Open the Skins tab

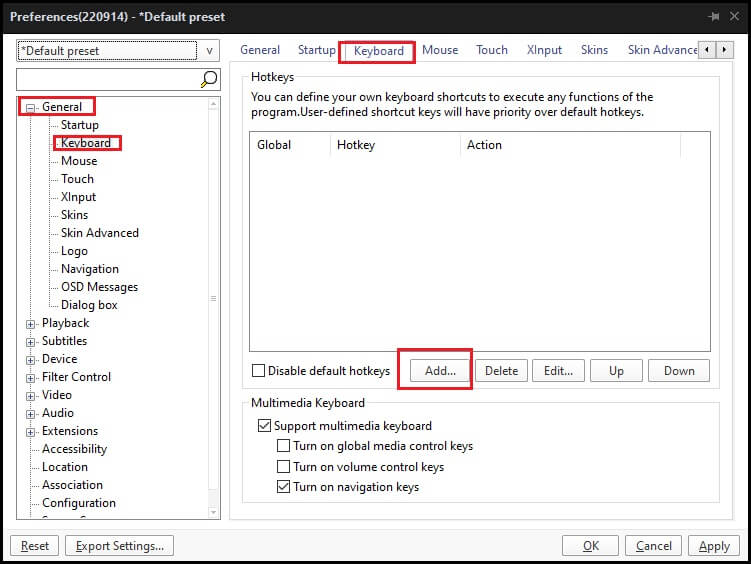tap(594, 50)
